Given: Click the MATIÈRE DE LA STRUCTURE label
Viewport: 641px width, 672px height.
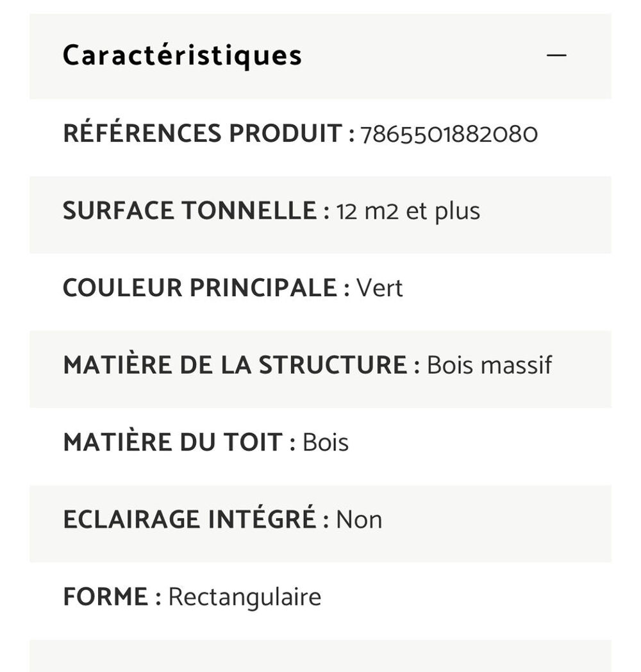Looking at the screenshot, I should pyautogui.click(x=242, y=365).
